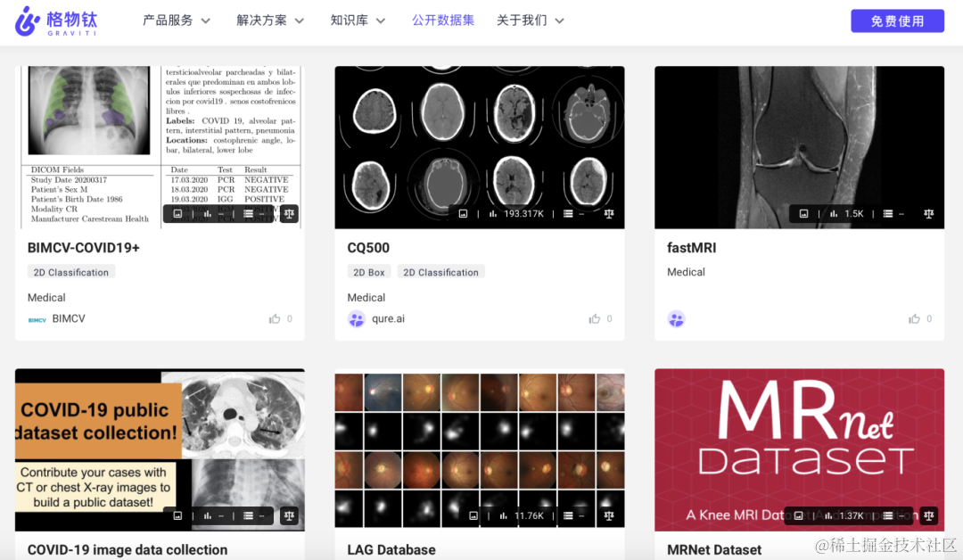
Task: Like the BIMCV-COVID19+ dataset with the thumbs-up icon
Action: pos(275,318)
